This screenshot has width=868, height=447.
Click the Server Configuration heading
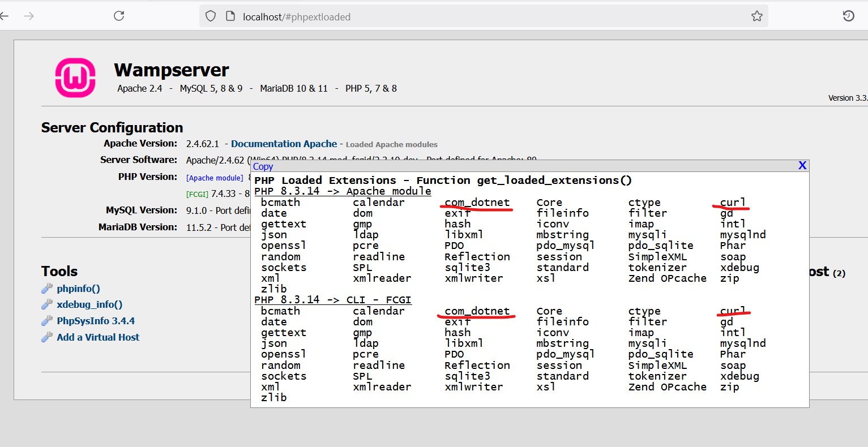click(112, 127)
